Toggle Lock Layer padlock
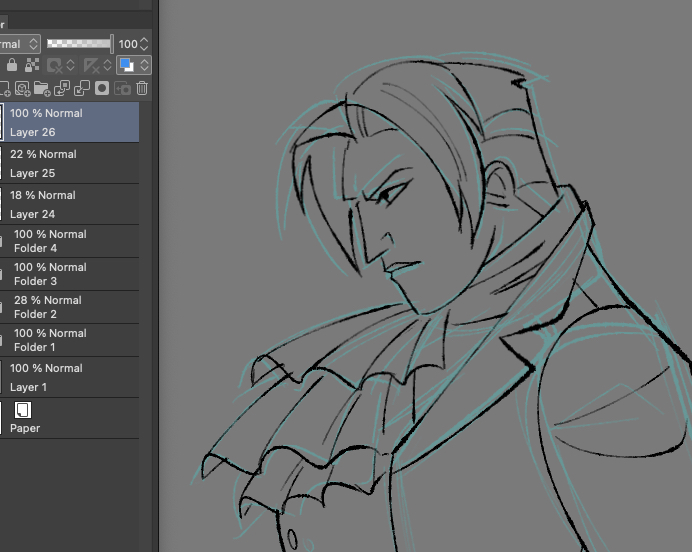The image size is (692, 552). pos(13,66)
